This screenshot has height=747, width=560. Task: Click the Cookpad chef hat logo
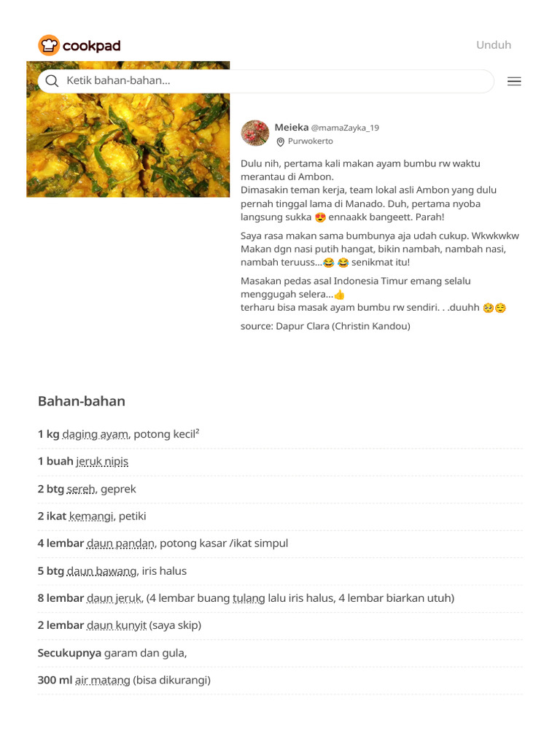tap(49, 45)
